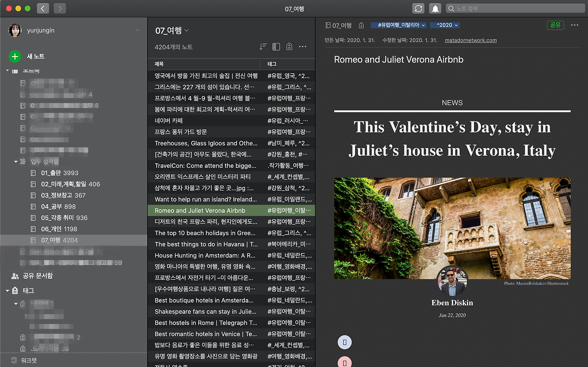The image size is (588, 367).
Task: Open the #유럽여행_이탈리아 tag dropdown
Action: (x=399, y=25)
